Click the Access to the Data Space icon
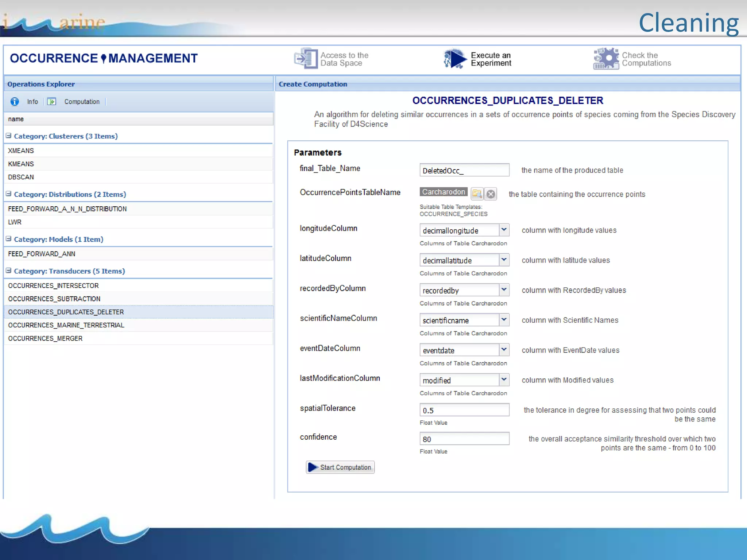 [306, 58]
